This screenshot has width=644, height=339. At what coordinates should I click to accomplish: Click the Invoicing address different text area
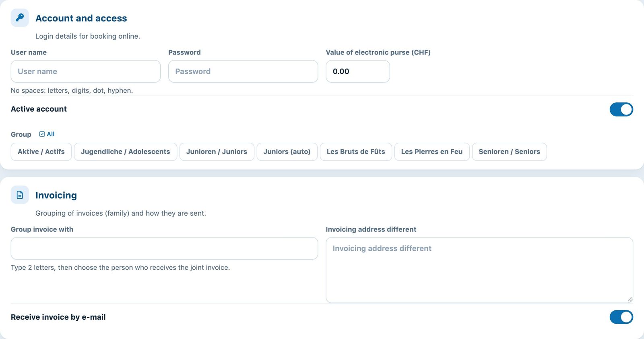point(479,270)
